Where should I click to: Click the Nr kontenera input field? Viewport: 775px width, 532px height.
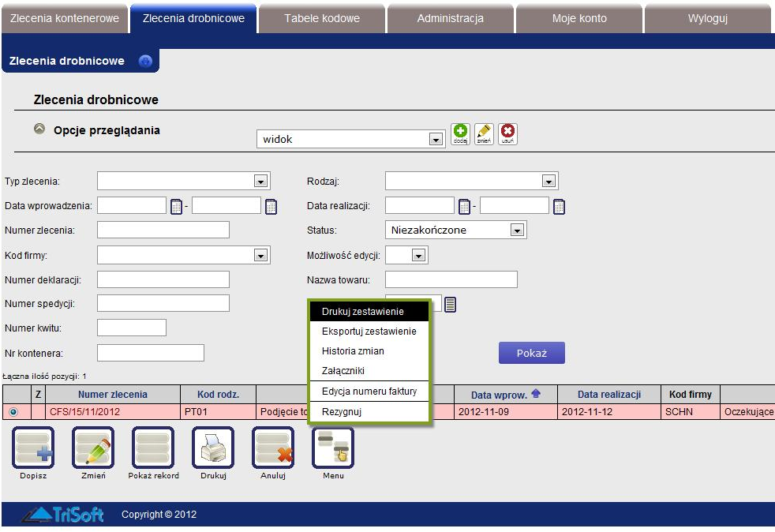tap(151, 353)
